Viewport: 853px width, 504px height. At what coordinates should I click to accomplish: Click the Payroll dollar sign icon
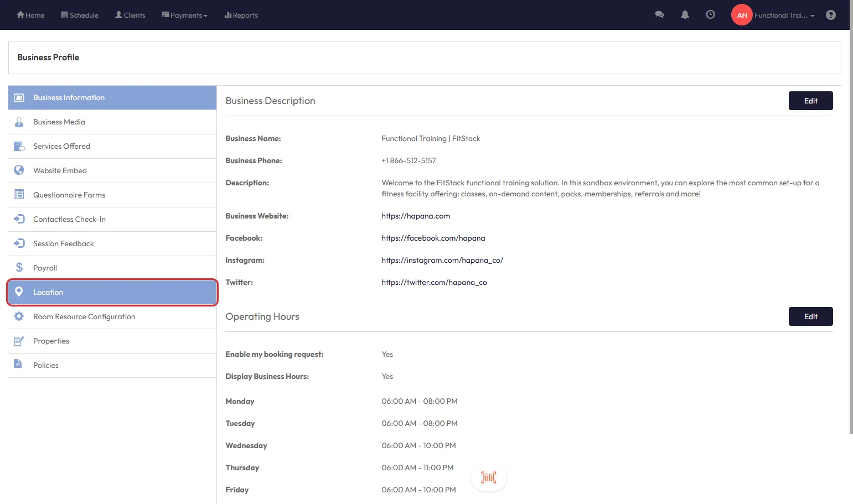19,268
